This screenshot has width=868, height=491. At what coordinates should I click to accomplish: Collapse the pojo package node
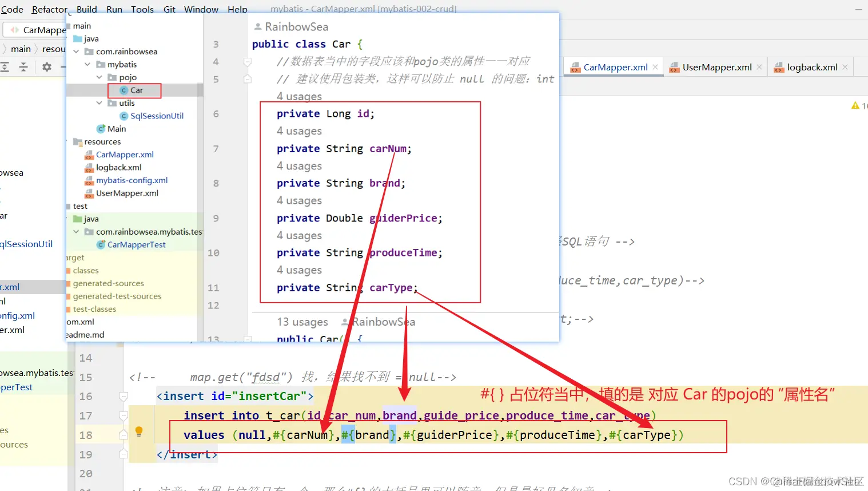99,77
